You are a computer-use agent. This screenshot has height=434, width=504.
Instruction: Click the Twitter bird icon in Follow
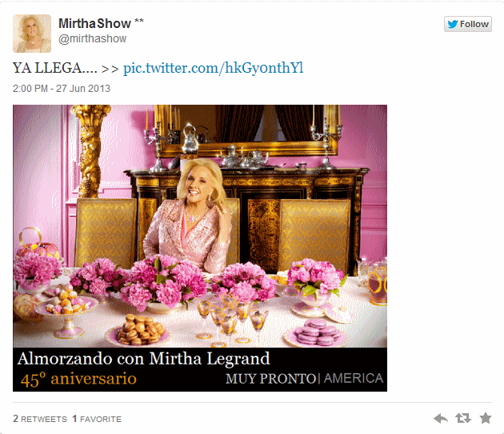tap(453, 24)
